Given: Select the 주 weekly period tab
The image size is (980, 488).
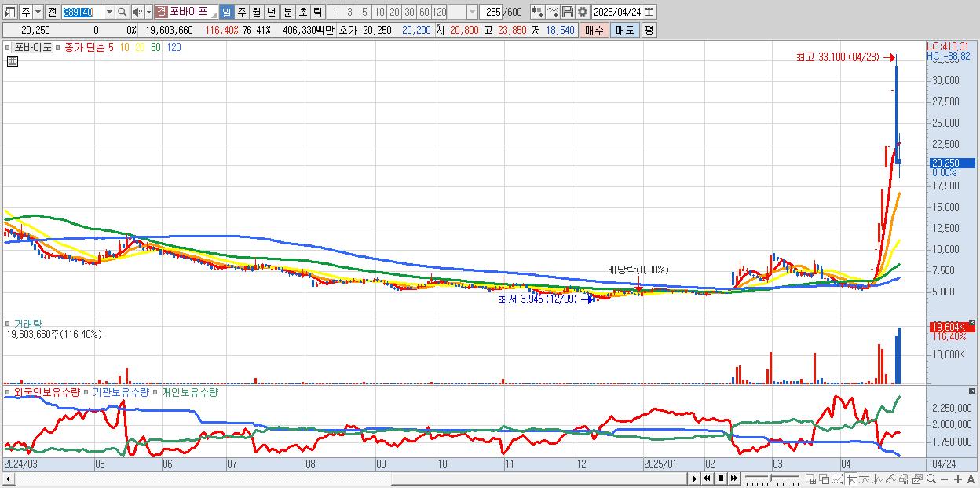Looking at the screenshot, I should click(x=241, y=12).
